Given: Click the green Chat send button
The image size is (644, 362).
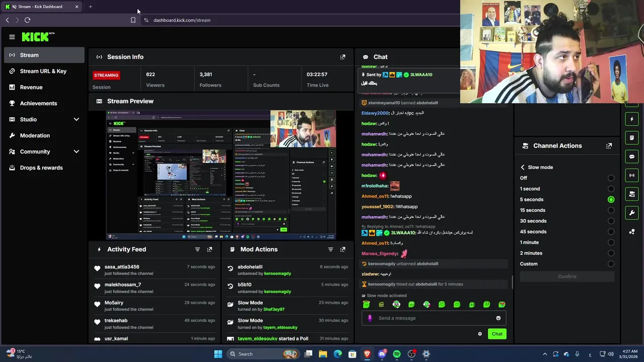Looking at the screenshot, I should point(497,334).
